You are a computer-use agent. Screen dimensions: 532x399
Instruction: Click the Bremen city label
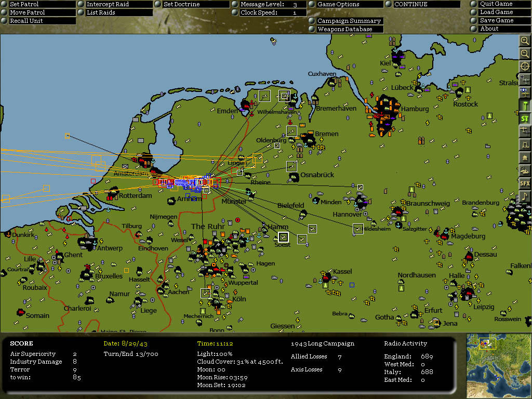pos(326,134)
